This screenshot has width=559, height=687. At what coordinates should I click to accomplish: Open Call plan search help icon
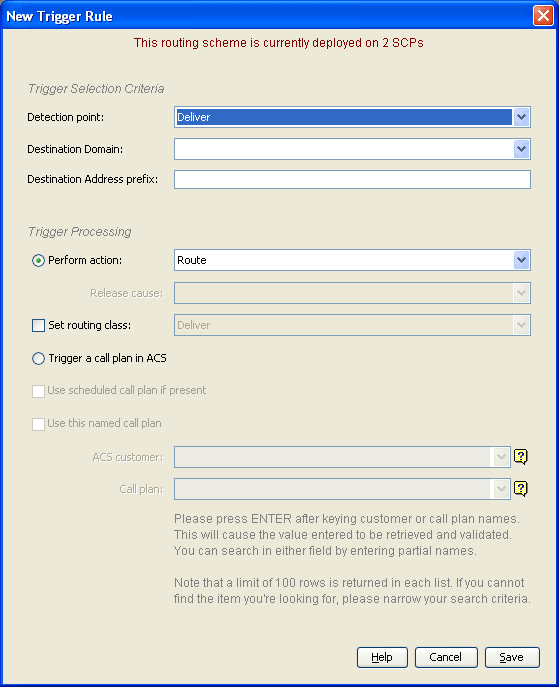[520, 489]
